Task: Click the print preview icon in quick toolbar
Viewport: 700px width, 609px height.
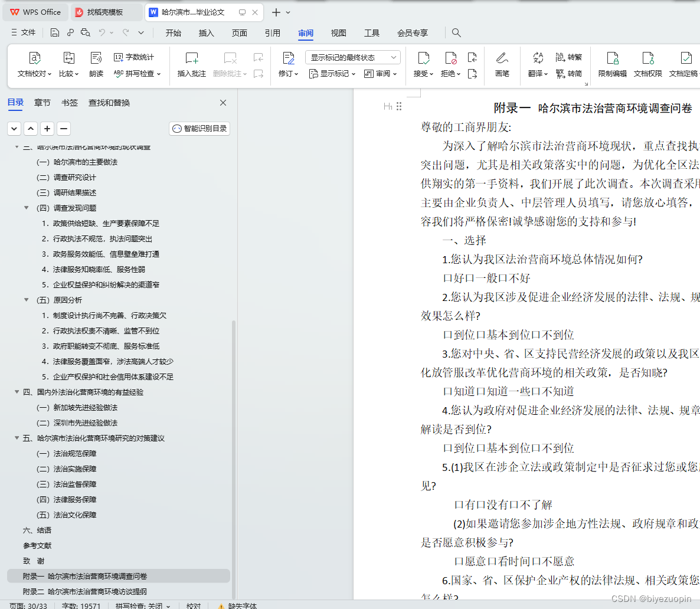Action: (85, 32)
